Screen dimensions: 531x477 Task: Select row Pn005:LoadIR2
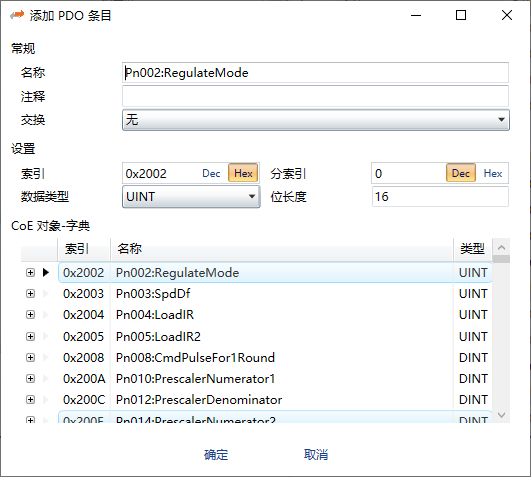coord(275,337)
